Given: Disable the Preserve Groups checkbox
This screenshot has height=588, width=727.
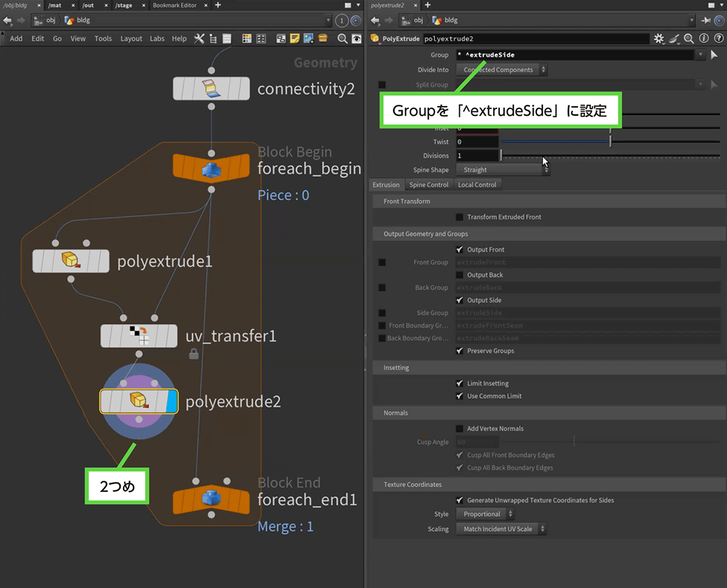Looking at the screenshot, I should pyautogui.click(x=460, y=351).
